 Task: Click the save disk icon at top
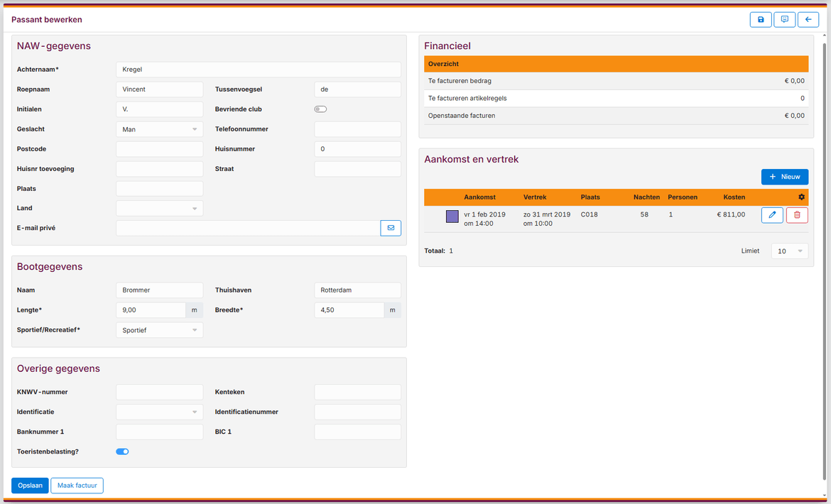tap(761, 20)
